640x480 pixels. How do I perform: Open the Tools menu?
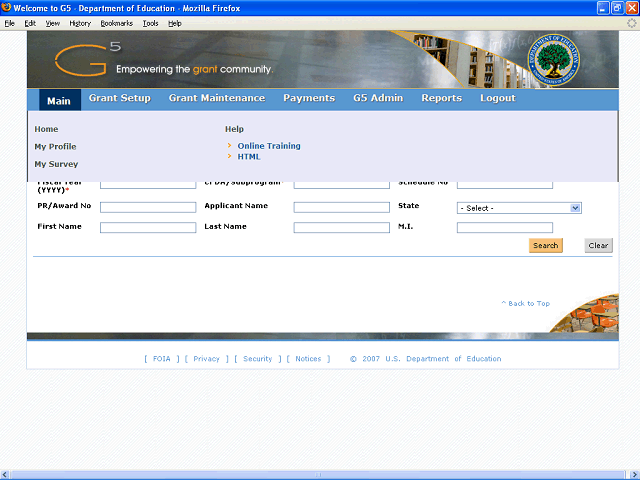[x=151, y=23]
